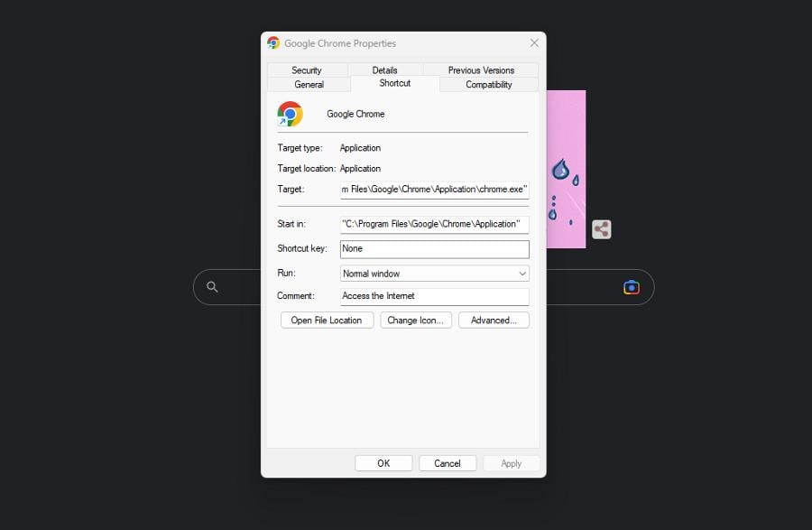Open the Advanced... settings button
The height and width of the screenshot is (530, 812).
(494, 321)
